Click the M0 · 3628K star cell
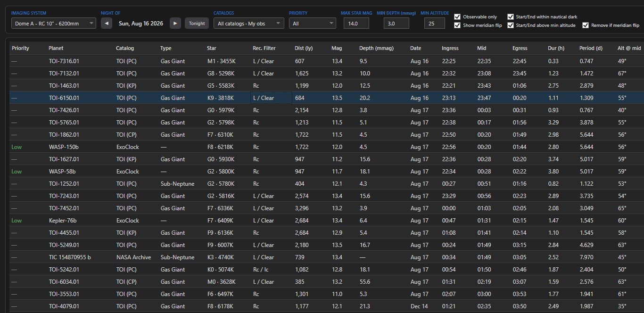The image size is (644, 313). pyautogui.click(x=221, y=282)
